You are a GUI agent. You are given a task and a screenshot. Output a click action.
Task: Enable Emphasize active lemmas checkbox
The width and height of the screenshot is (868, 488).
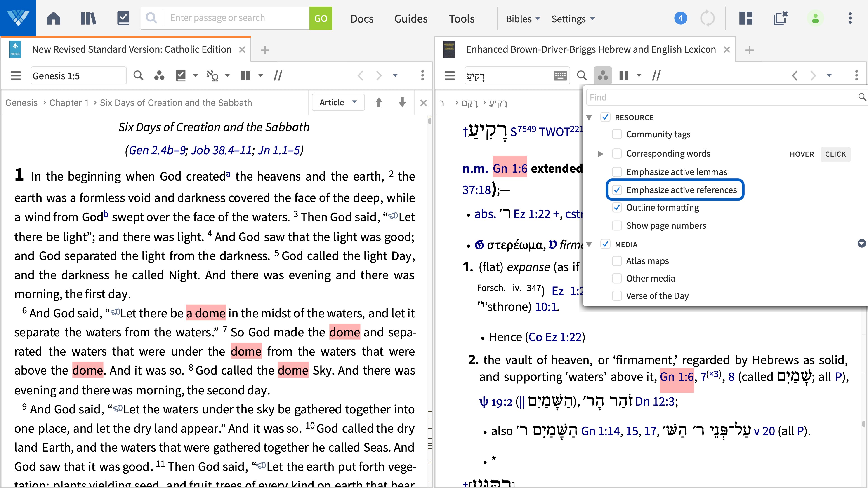pyautogui.click(x=617, y=172)
